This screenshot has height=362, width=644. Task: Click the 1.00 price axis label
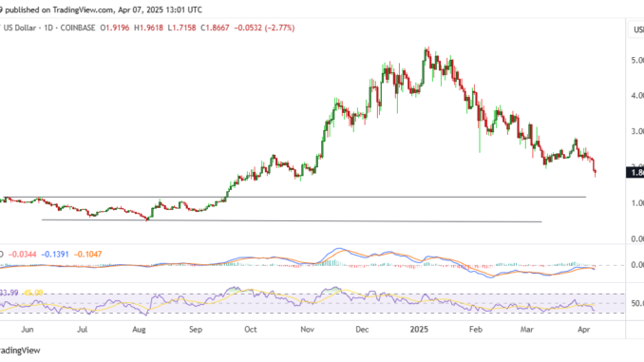coord(637,203)
